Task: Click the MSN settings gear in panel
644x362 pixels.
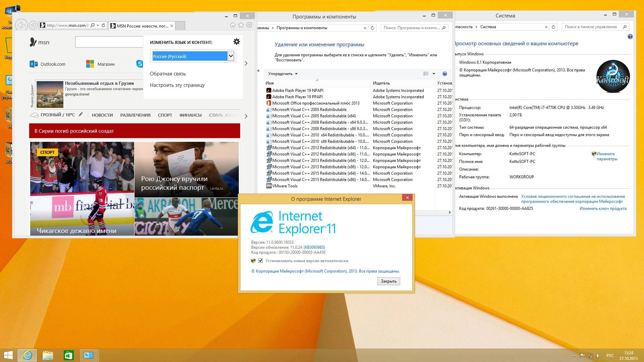Action: tap(236, 42)
